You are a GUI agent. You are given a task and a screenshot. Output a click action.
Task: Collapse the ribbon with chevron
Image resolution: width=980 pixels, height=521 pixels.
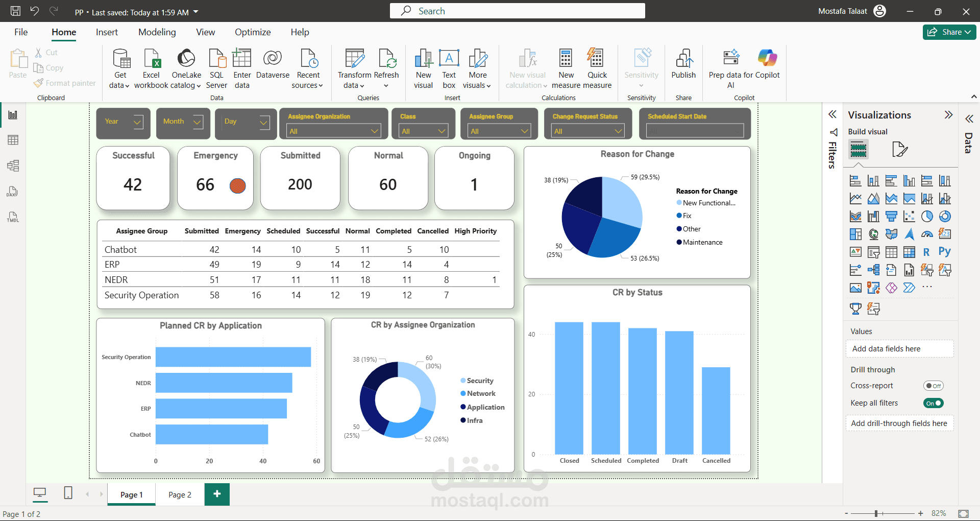click(973, 97)
